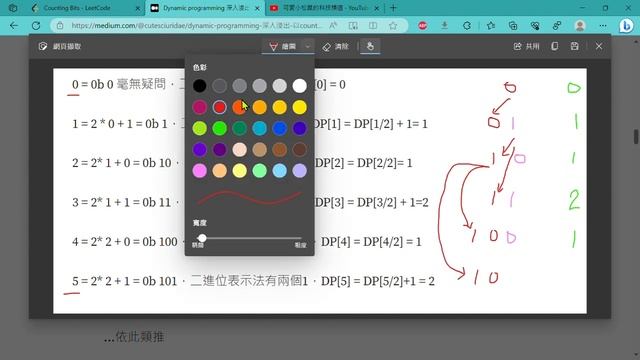Collapse the draw tool color dropdown arrow
640x360 pixels.
[x=308, y=46]
